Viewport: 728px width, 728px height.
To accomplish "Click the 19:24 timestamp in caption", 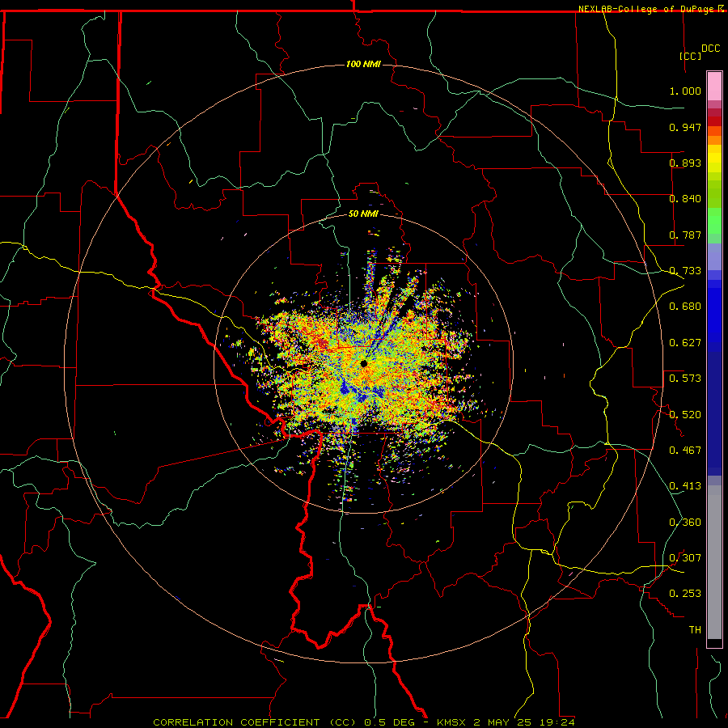I will pyautogui.click(x=557, y=722).
